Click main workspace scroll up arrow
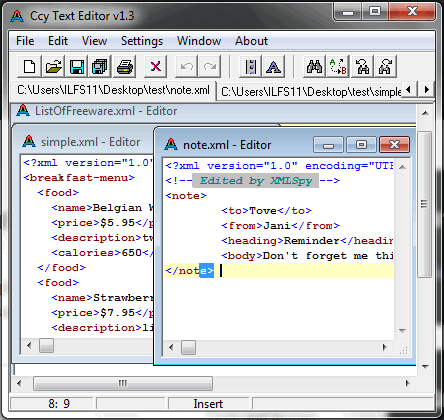This screenshot has width=444, height=420. tap(425, 113)
